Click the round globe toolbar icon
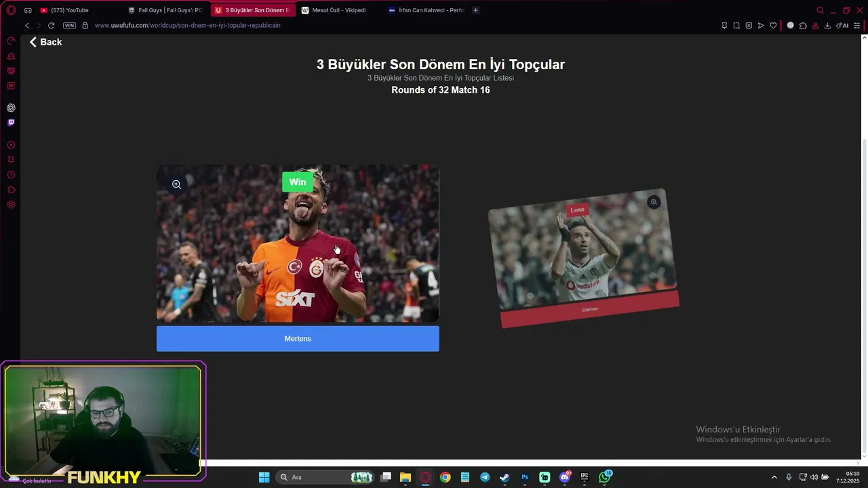The image size is (868, 488). click(x=790, y=25)
